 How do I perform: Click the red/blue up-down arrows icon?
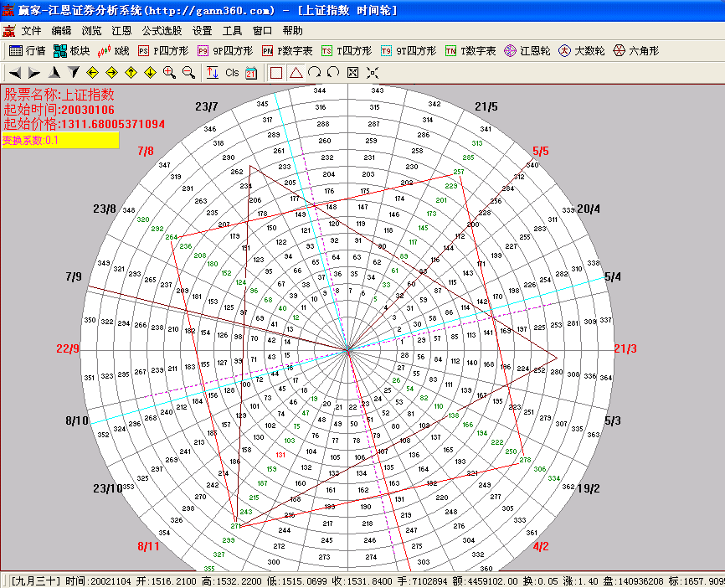(x=212, y=73)
